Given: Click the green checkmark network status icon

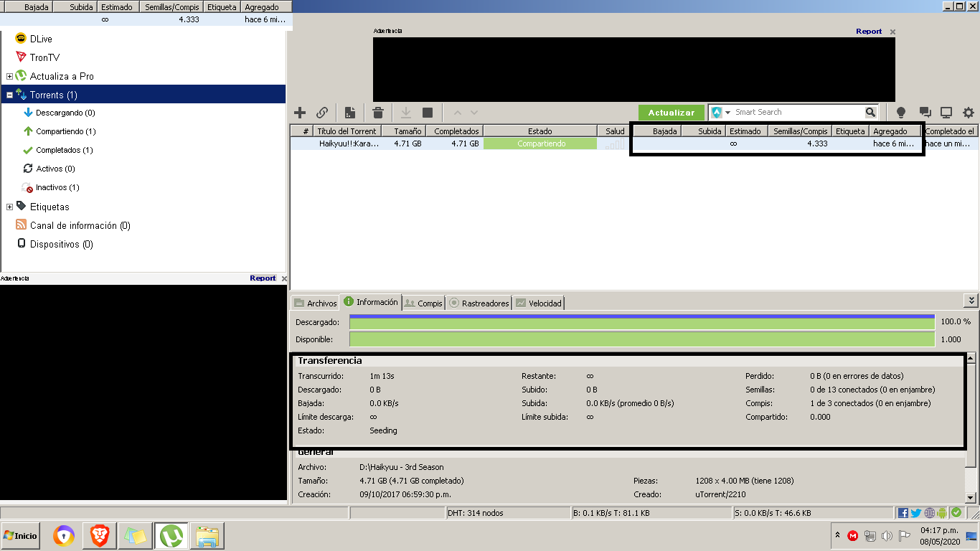Looking at the screenshot, I should [956, 513].
